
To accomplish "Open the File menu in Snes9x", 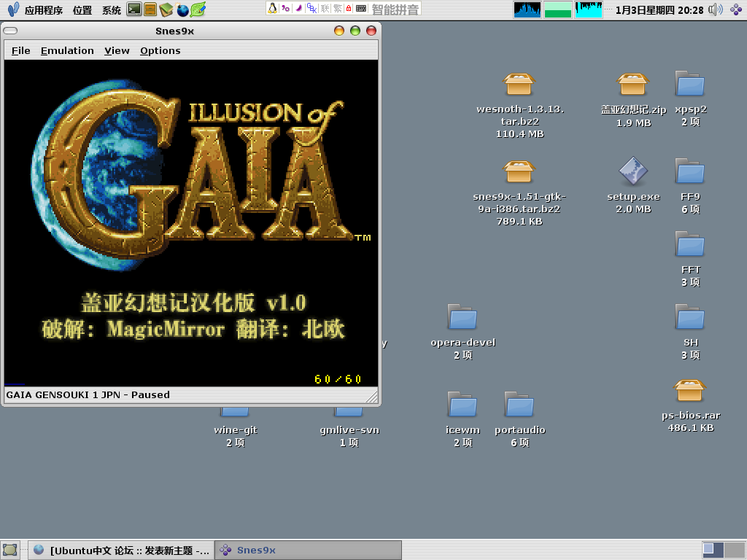I will click(21, 50).
